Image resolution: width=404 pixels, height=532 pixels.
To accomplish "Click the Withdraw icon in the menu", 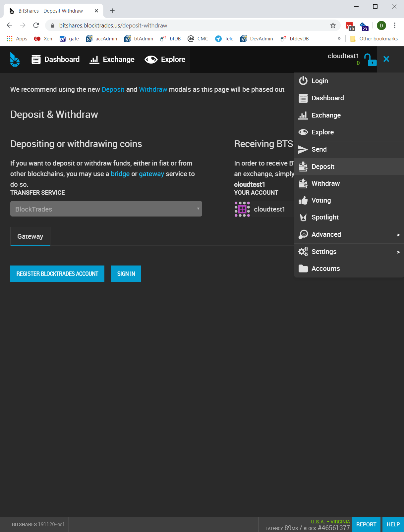I will click(303, 183).
